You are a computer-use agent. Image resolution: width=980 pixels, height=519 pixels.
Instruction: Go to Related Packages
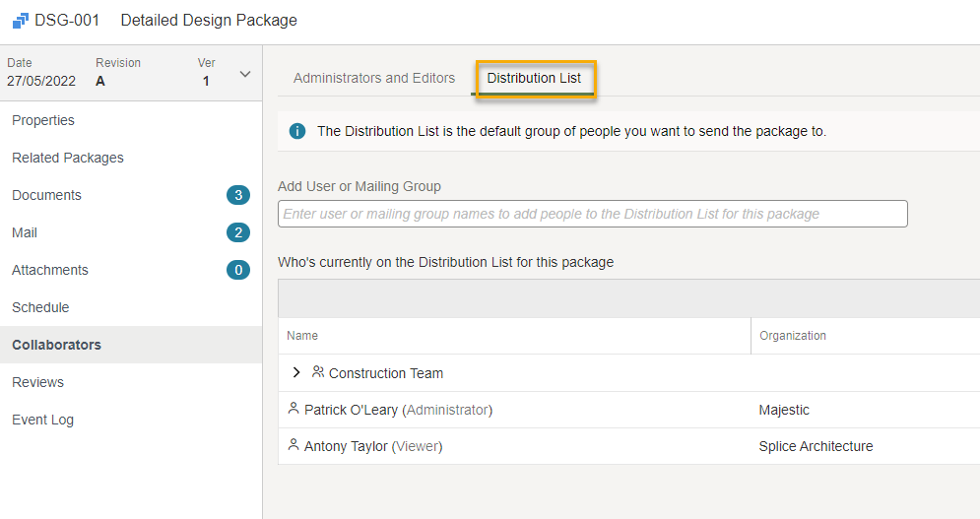[x=68, y=158]
